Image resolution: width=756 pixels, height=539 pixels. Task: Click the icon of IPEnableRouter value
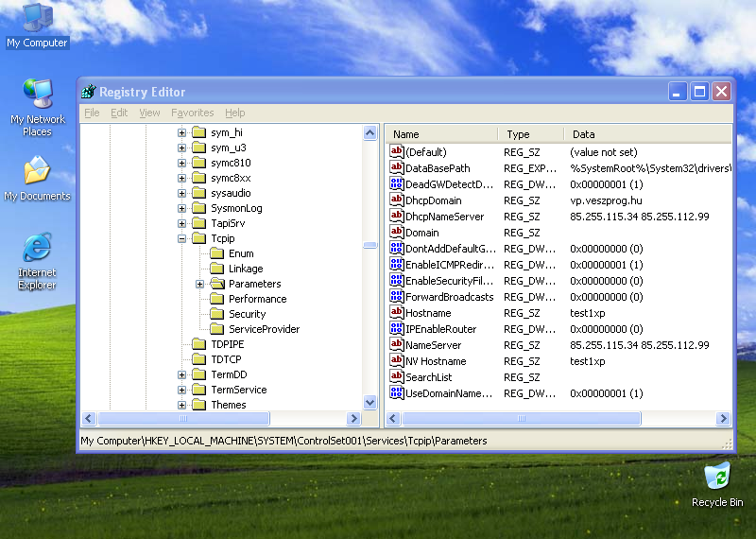pyautogui.click(x=396, y=329)
